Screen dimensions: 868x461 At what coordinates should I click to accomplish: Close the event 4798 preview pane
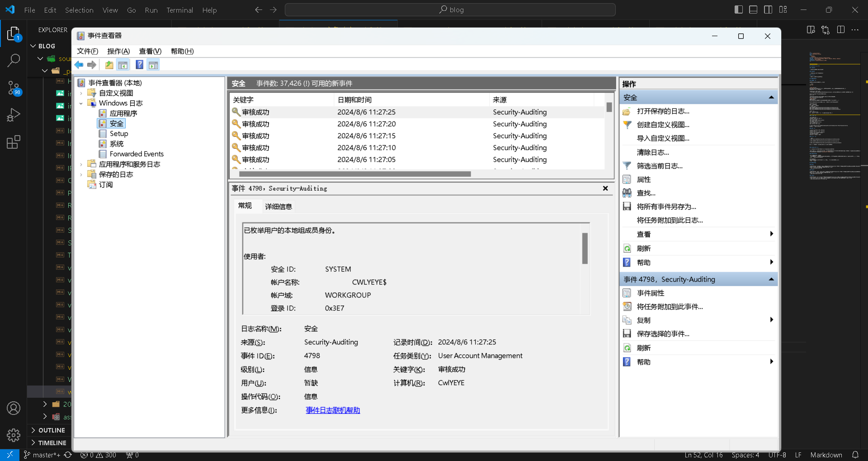point(605,188)
